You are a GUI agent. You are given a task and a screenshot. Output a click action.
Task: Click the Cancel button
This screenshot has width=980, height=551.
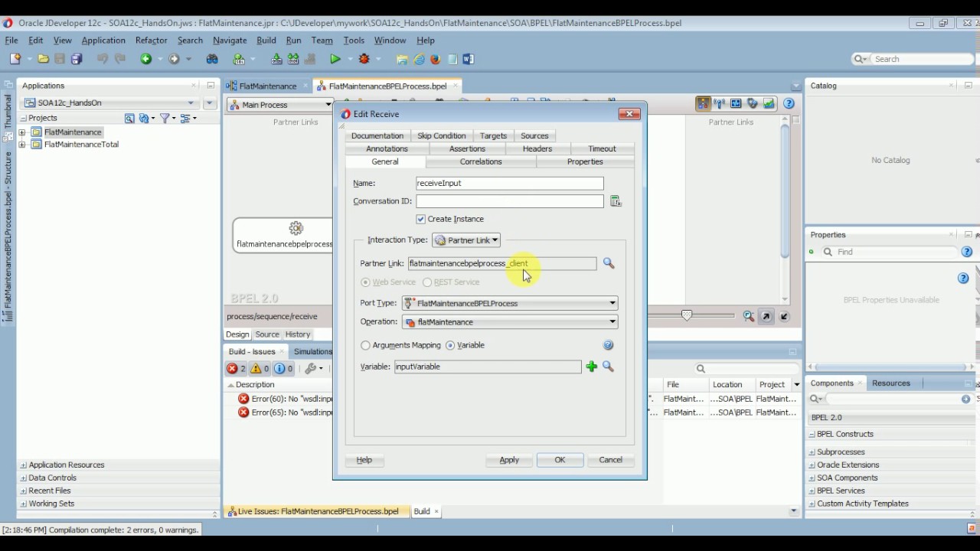pos(610,460)
